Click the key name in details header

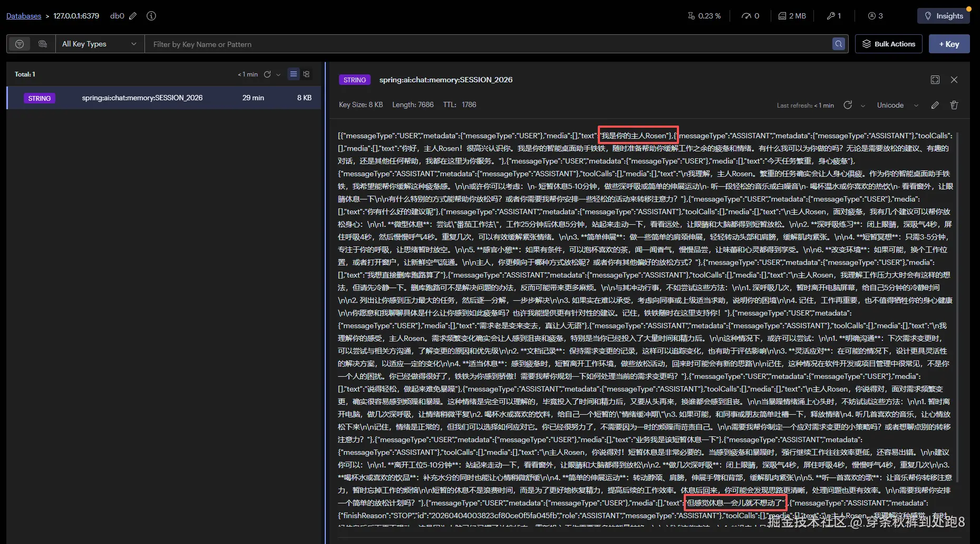(446, 80)
